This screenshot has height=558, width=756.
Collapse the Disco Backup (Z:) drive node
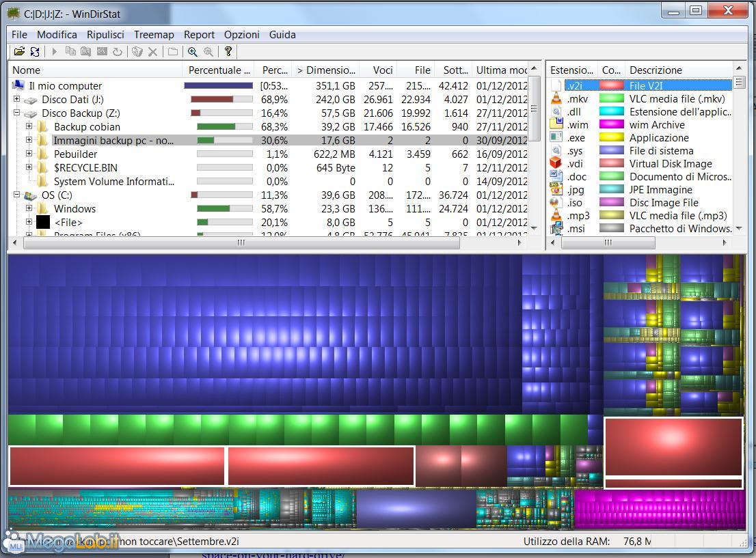coord(17,113)
